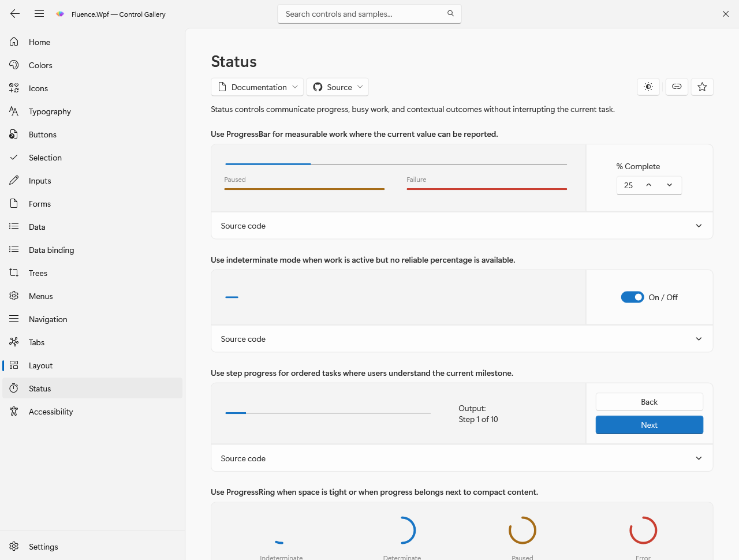The width and height of the screenshot is (739, 560).
Task: Click the back arrow icon
Action: click(15, 14)
